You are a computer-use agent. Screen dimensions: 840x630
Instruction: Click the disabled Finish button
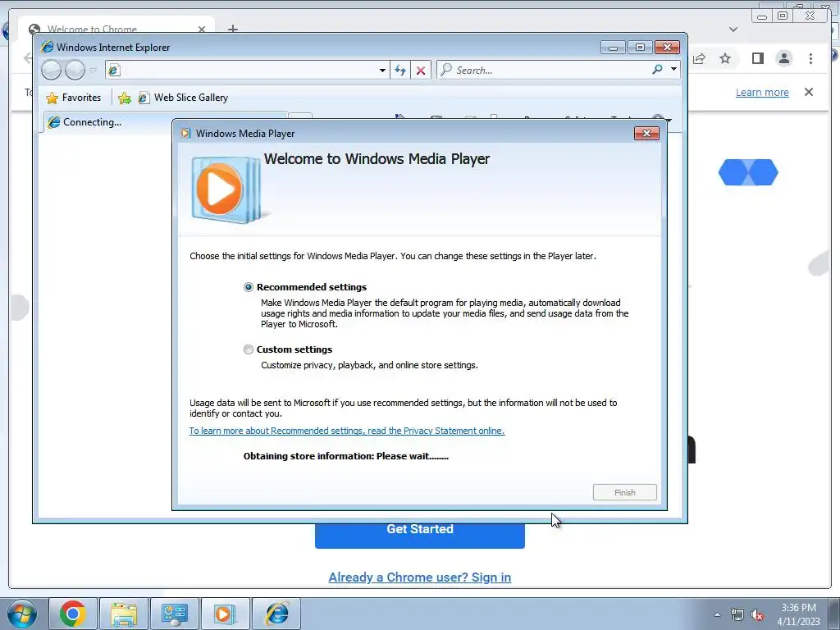(x=624, y=492)
